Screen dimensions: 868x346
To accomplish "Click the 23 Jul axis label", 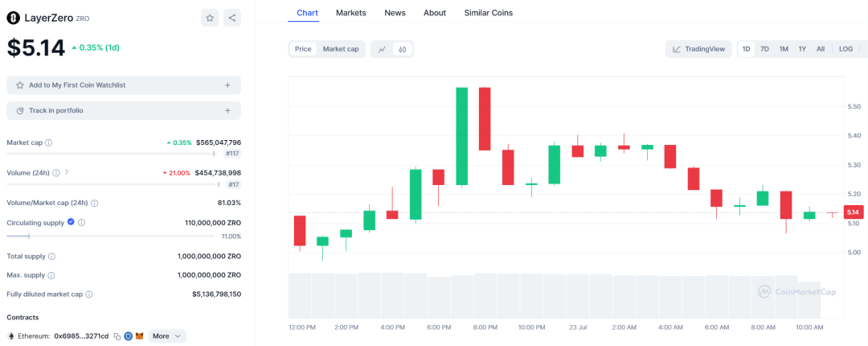I will 578,327.
